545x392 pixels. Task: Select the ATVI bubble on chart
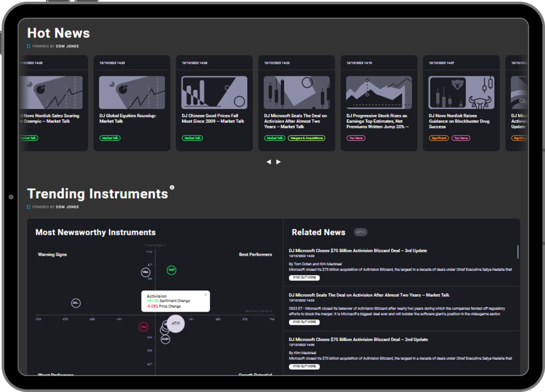[x=176, y=323]
